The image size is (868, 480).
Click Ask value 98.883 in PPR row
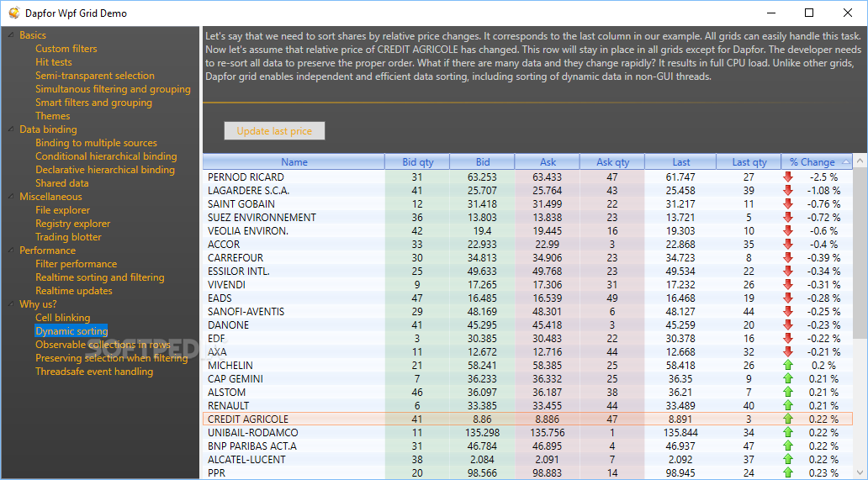pos(547,472)
